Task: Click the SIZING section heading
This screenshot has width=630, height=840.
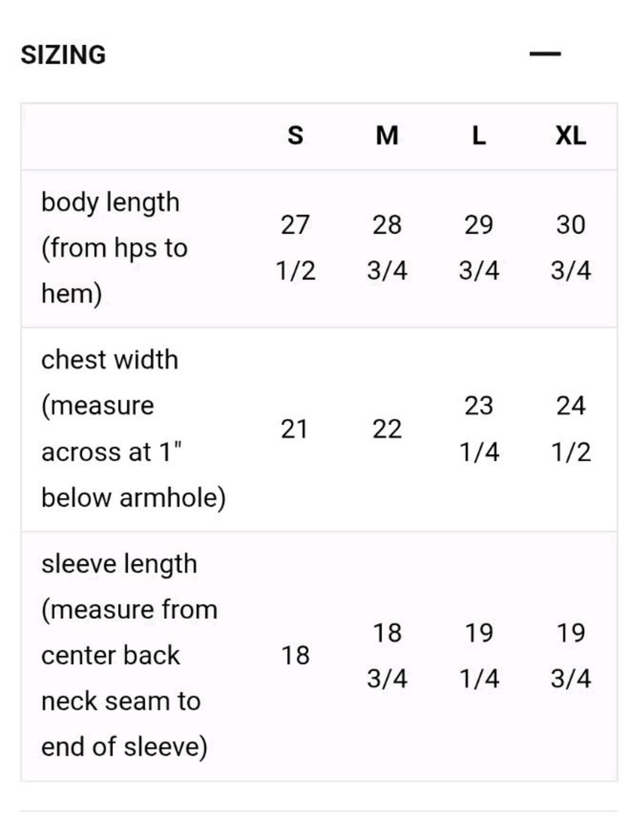Action: click(x=63, y=55)
